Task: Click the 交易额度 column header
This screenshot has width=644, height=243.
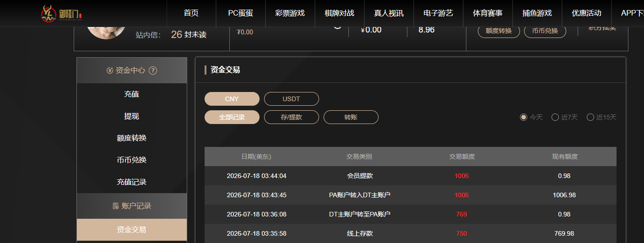Action: click(x=462, y=157)
